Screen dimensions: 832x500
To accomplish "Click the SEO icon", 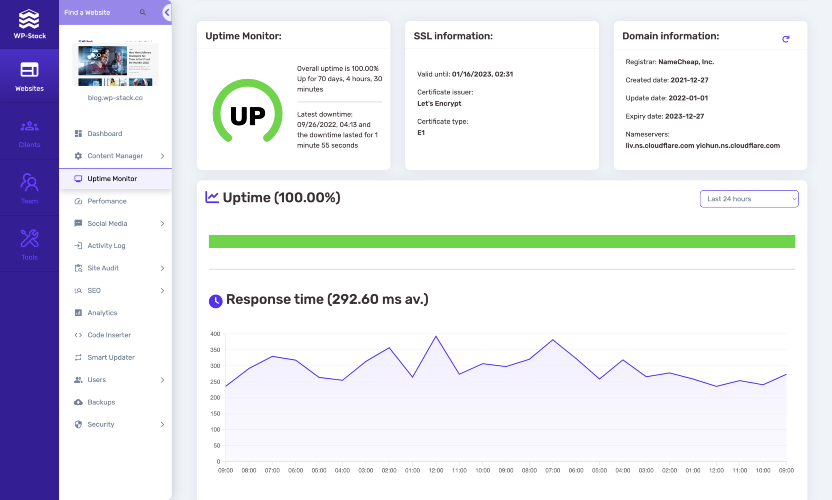I will [x=79, y=291].
